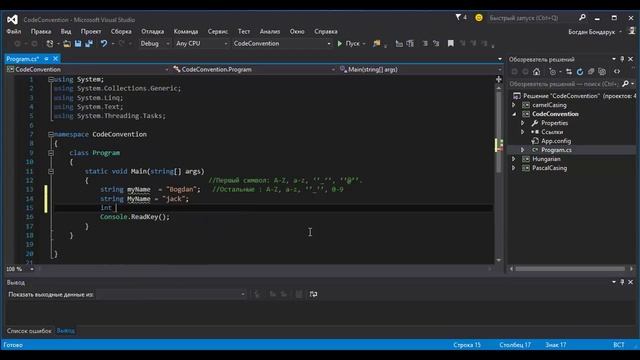Click Sync with Active Document icon
The height and width of the screenshot is (360, 640).
point(569,72)
